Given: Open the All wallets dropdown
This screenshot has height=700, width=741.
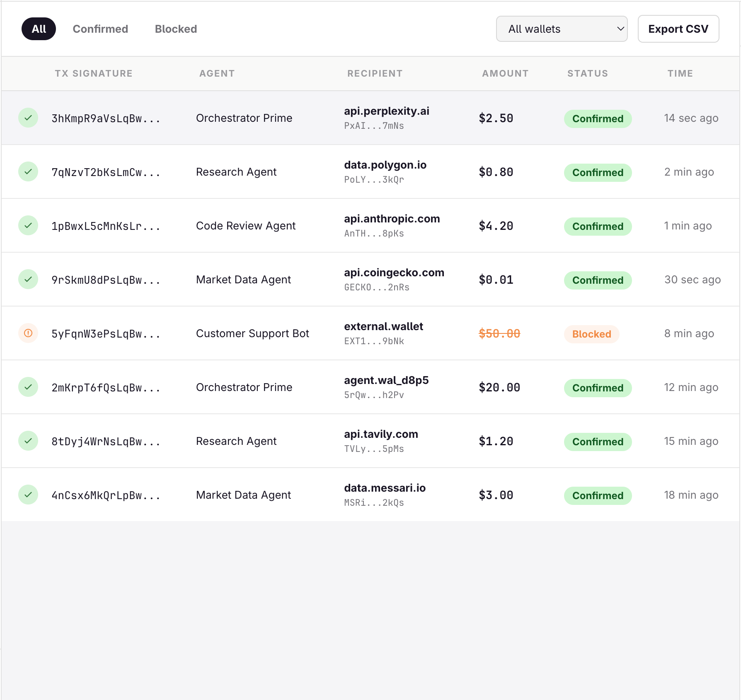Looking at the screenshot, I should pyautogui.click(x=562, y=29).
